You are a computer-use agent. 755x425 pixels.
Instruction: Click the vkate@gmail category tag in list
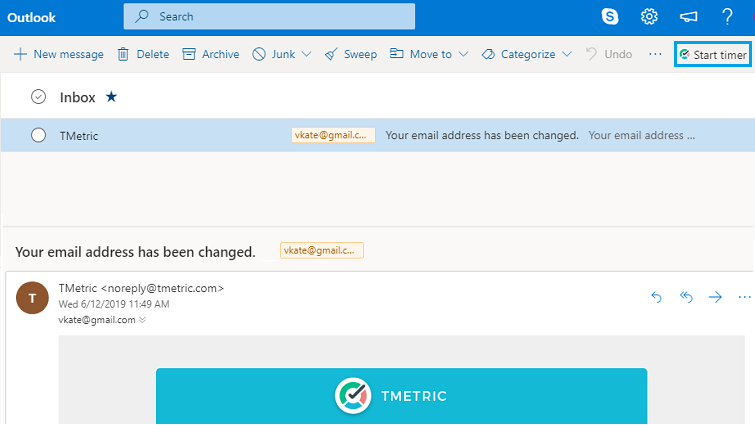click(x=333, y=135)
